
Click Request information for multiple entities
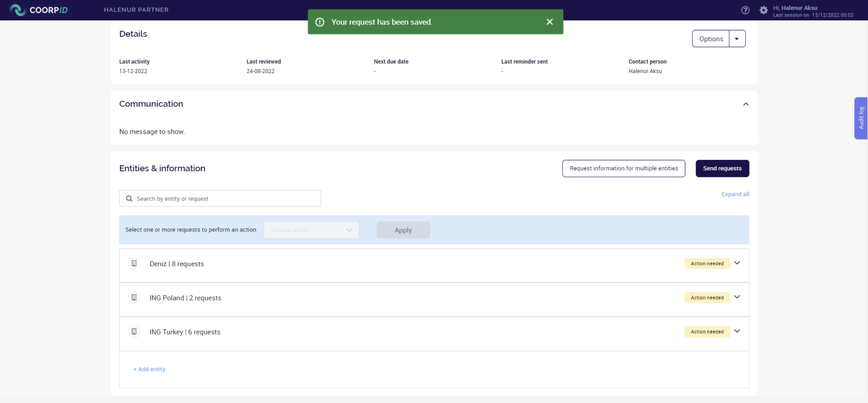(x=623, y=168)
